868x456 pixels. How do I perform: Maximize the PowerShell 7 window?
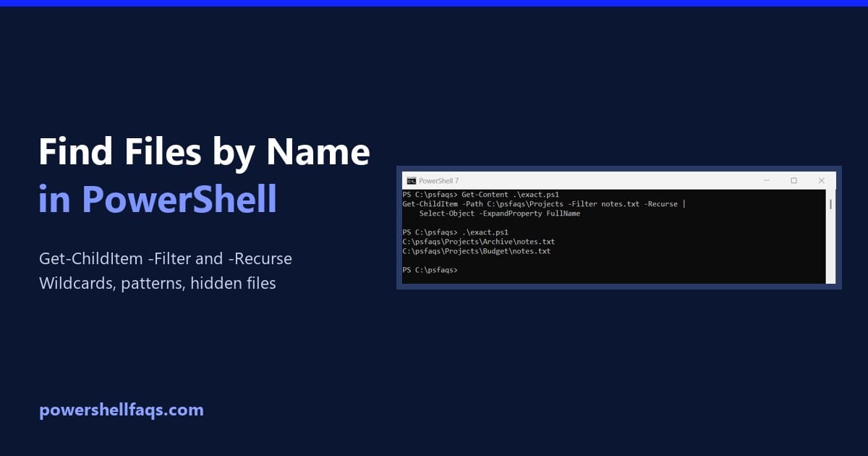point(793,180)
